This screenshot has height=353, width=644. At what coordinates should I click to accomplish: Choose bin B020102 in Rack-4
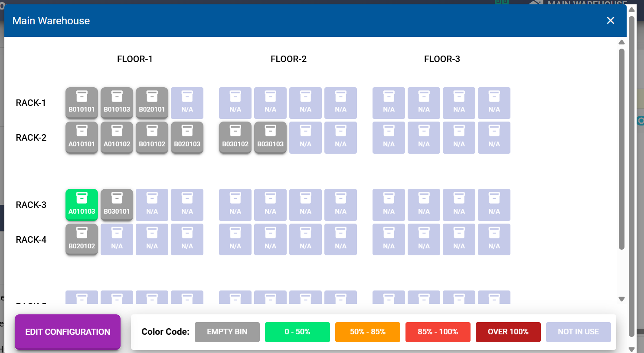pyautogui.click(x=82, y=239)
